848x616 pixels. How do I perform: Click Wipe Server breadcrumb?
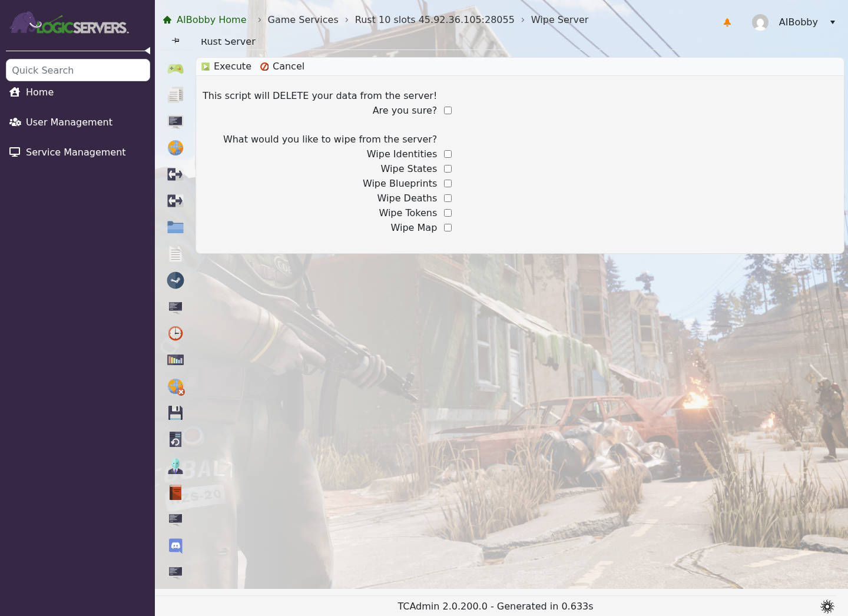(x=559, y=19)
